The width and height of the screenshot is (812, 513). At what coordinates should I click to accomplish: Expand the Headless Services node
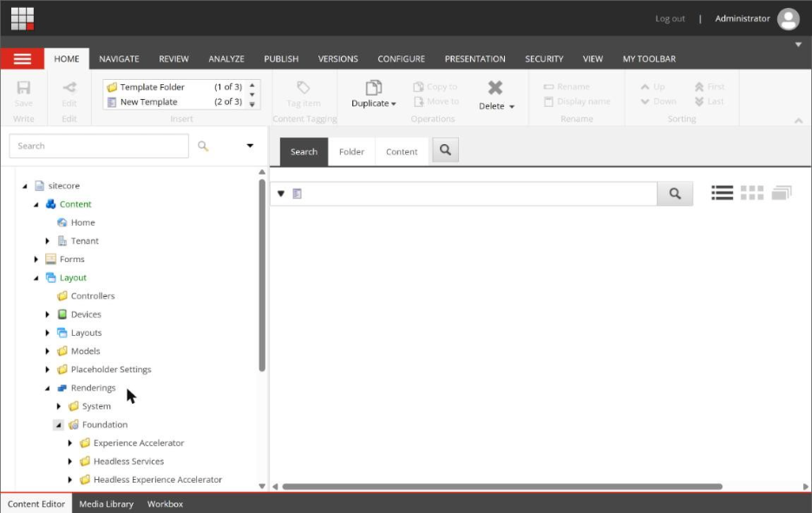[x=70, y=461]
